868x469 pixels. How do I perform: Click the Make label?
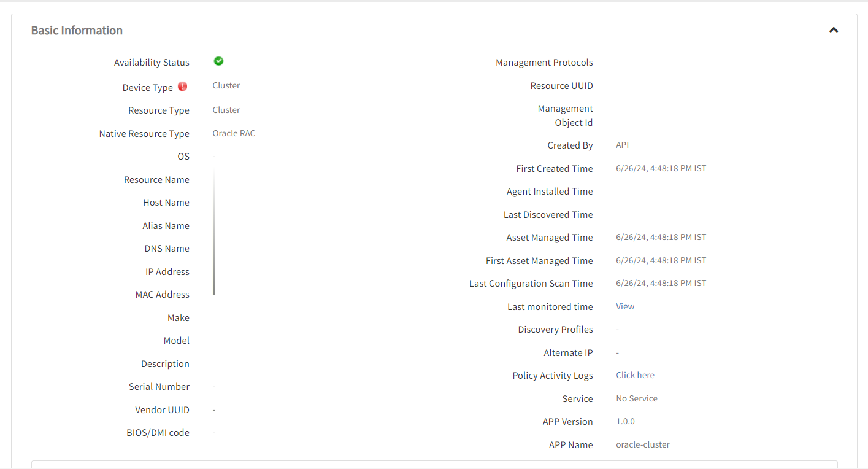pos(179,318)
